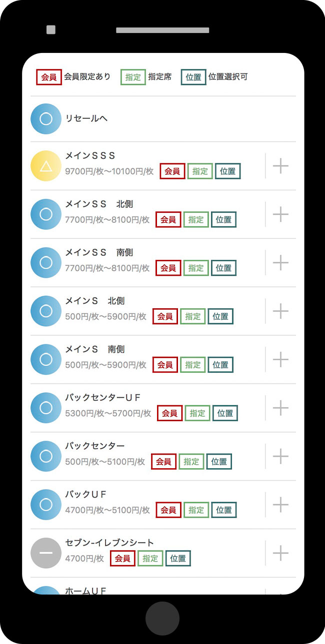Image resolution: width=325 pixels, height=644 pixels.
Task: Click the blue circle icon beside バックセンターUF
Action: click(x=45, y=408)
